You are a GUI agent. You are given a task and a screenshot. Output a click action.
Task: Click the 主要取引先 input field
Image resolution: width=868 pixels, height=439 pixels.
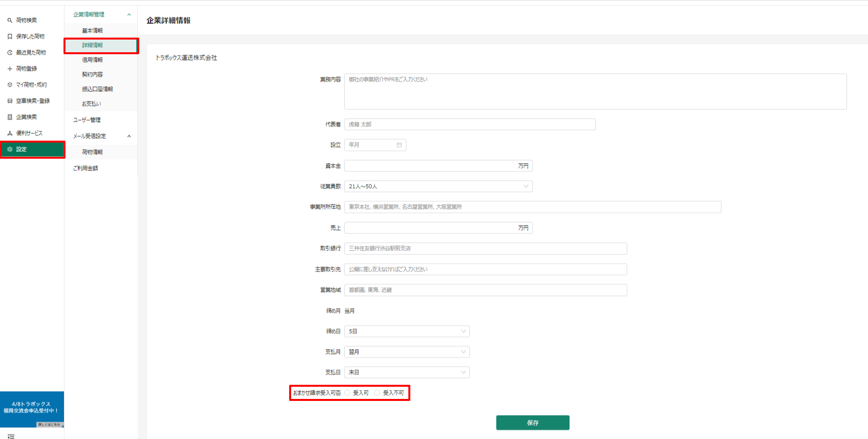click(x=486, y=270)
